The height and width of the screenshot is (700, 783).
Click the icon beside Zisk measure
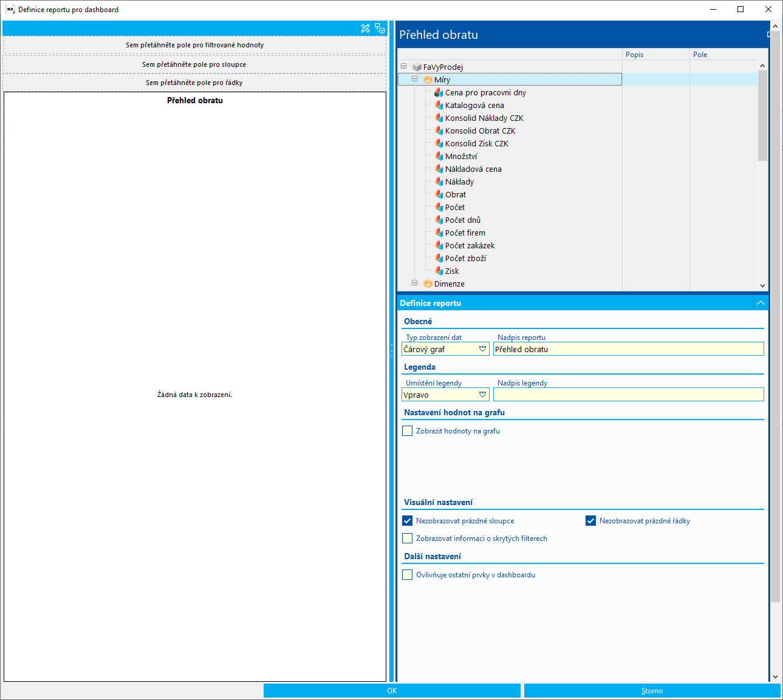pos(439,271)
